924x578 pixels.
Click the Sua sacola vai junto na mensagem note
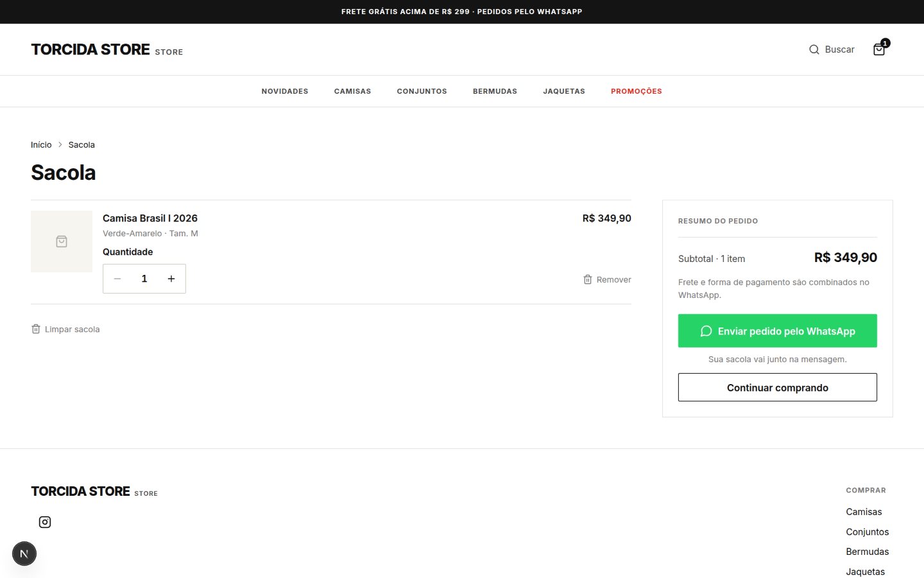[x=778, y=359]
